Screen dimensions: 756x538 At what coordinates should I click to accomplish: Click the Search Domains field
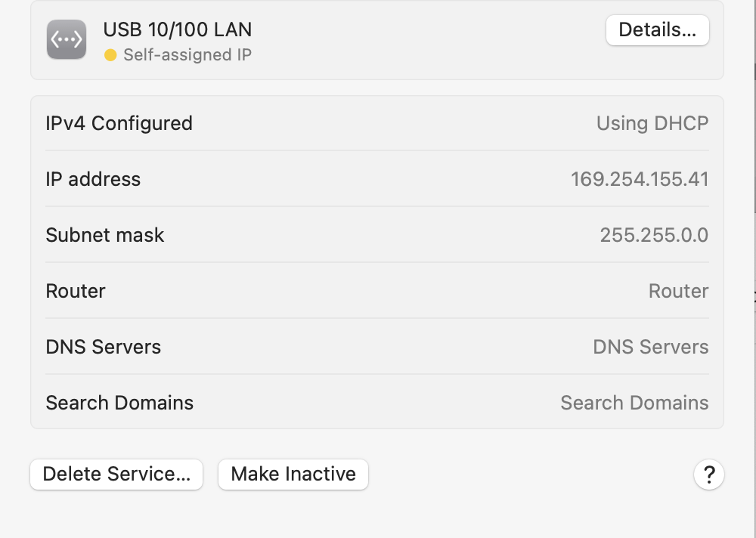[634, 403]
